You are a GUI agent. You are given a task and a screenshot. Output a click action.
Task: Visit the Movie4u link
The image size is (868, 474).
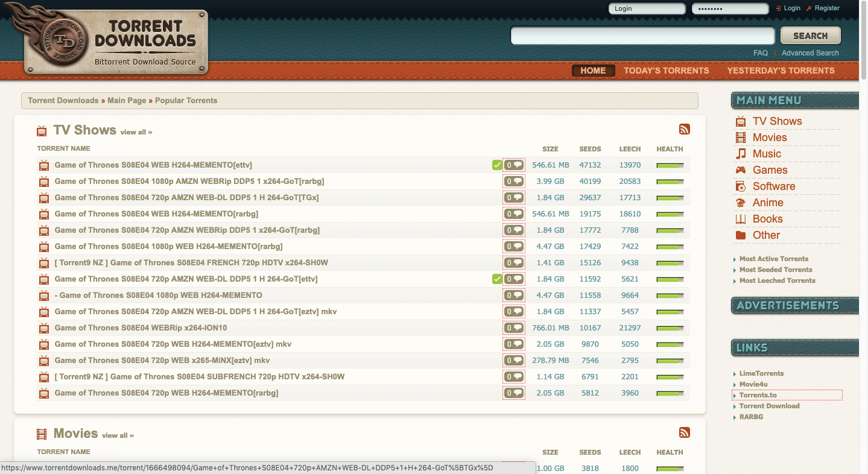pyautogui.click(x=753, y=384)
